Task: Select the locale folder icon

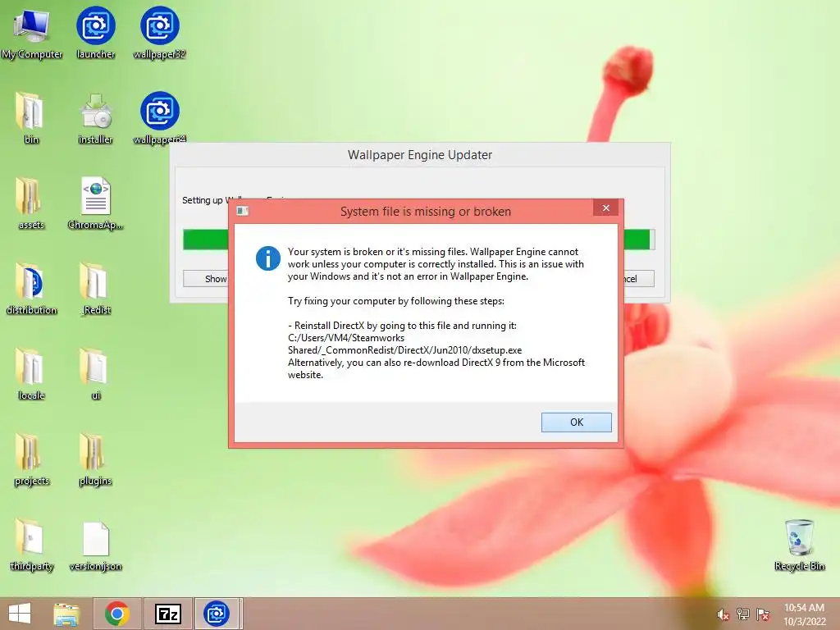Action: tap(31, 374)
